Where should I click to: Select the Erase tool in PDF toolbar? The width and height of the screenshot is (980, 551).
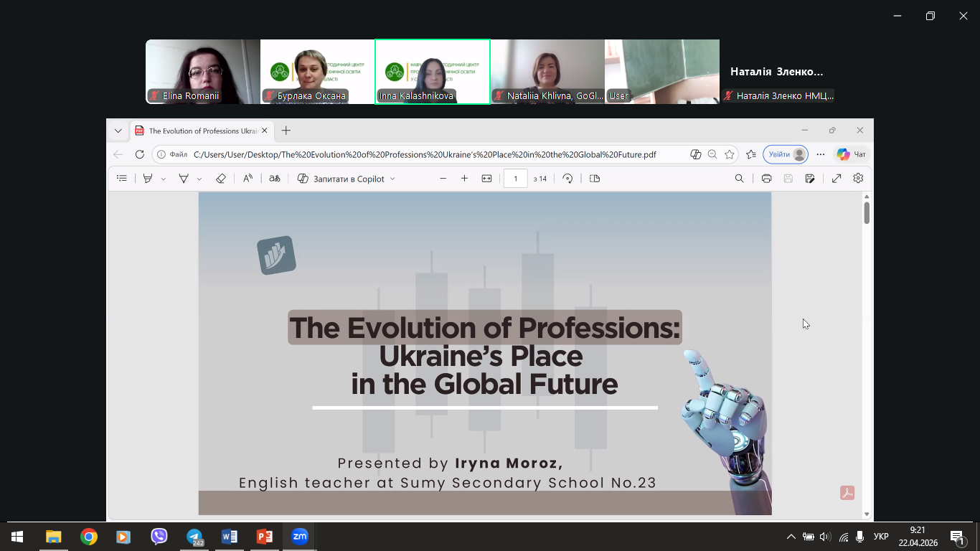click(x=220, y=179)
